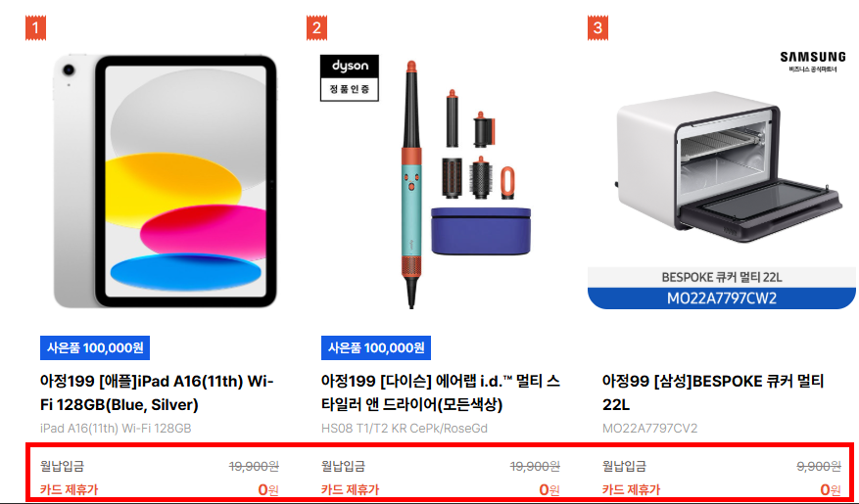
Task: Open 아정199 [다이슨] 에어랩 title link
Action: 441,392
